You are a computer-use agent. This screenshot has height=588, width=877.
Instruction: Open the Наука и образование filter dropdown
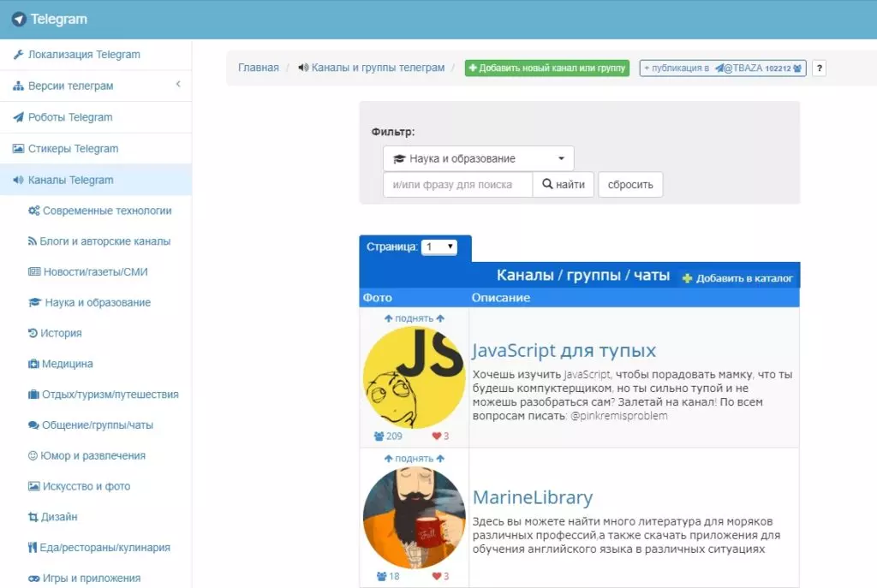[x=479, y=158]
